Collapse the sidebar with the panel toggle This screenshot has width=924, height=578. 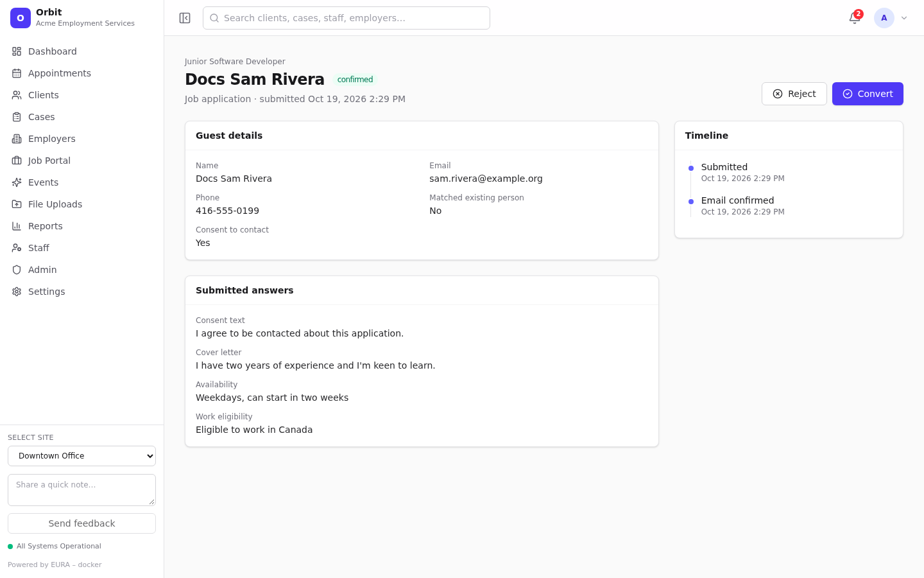tap(185, 18)
